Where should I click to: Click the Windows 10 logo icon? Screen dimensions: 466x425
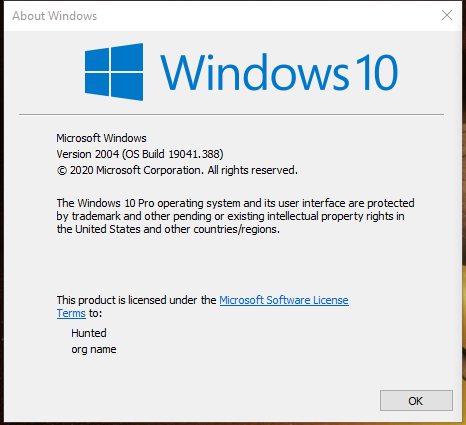coord(114,72)
